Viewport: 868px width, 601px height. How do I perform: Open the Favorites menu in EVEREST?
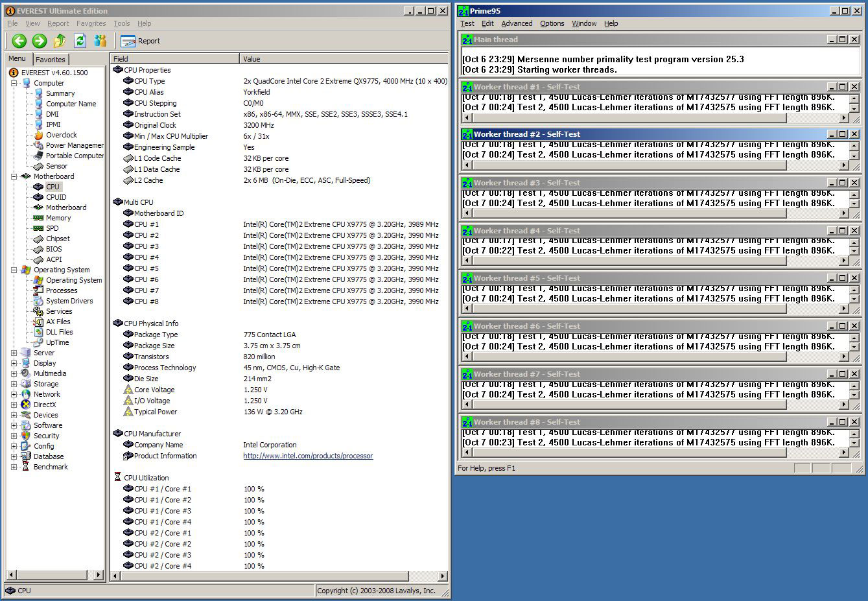coord(91,23)
